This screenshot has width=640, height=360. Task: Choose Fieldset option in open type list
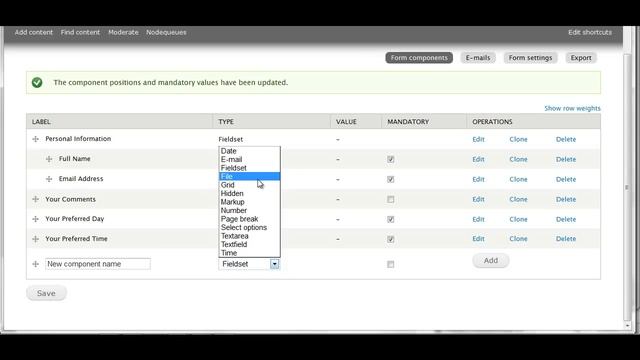point(249,168)
